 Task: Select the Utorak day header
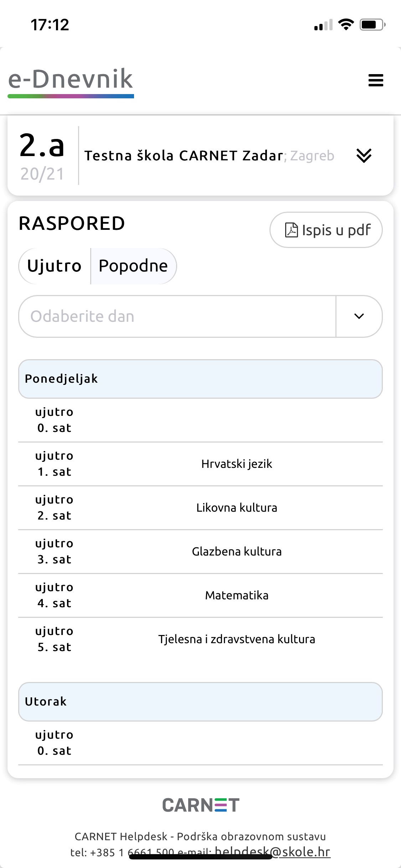coord(200,702)
